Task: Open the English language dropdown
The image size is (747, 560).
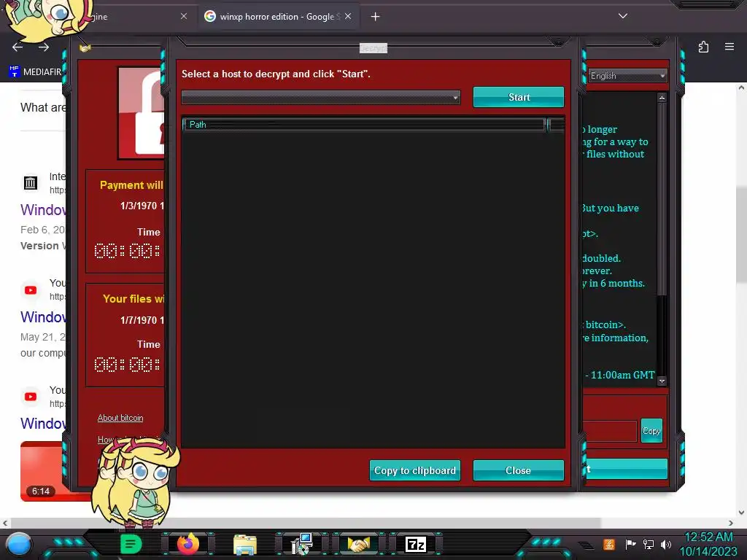Action: pyautogui.click(x=627, y=76)
